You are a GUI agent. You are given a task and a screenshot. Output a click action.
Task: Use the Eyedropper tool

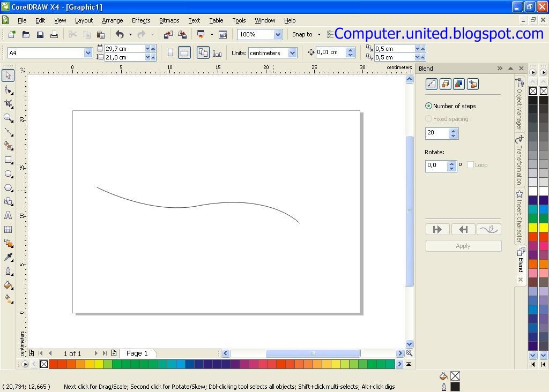8,258
